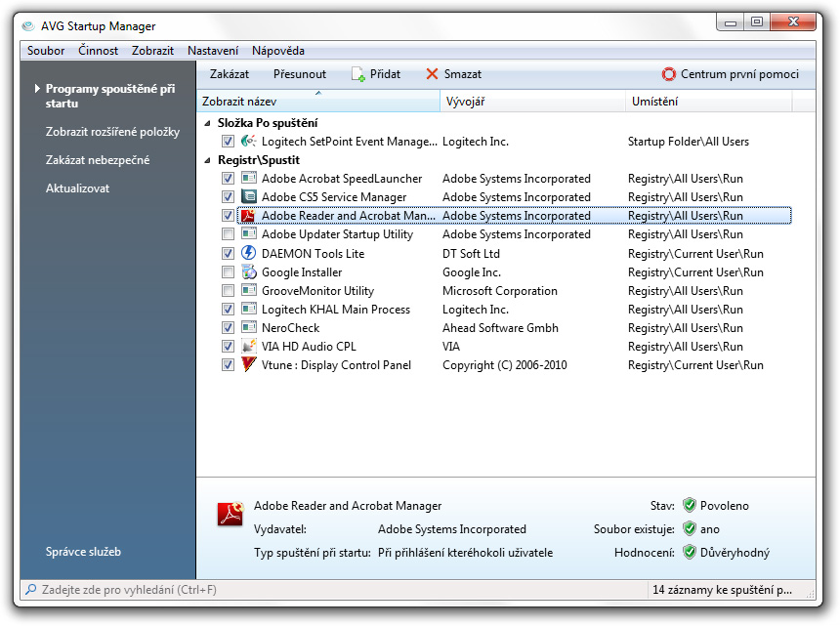
Task: Click the VIA HD Audio CPL icon
Action: (x=248, y=346)
